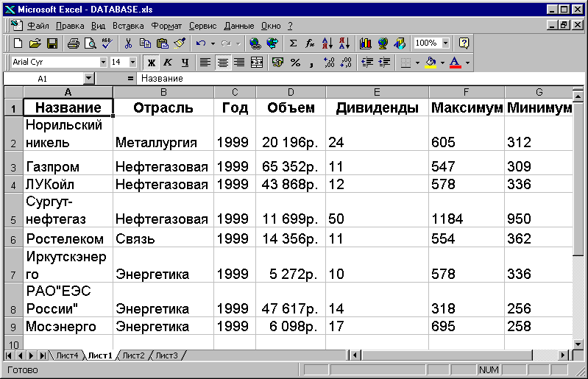Cut selection with the scissors icon
This screenshot has height=379, width=588.
click(128, 43)
